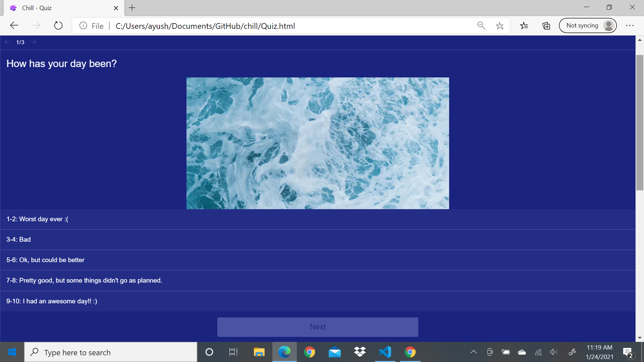Click the Not syncing profile button
This screenshot has height=362, width=644.
pos(588,25)
